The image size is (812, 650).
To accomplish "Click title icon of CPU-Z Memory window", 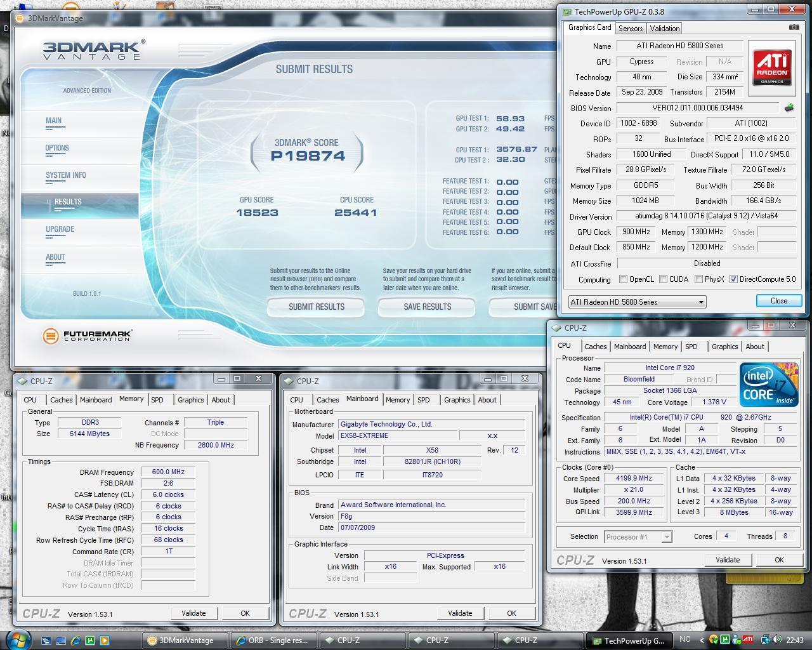I will (22, 381).
